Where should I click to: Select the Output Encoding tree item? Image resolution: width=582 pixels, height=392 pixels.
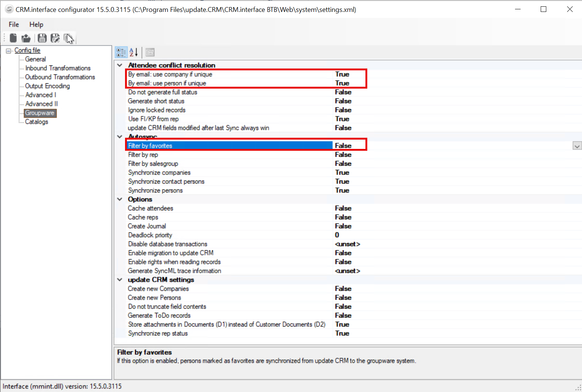pos(47,86)
